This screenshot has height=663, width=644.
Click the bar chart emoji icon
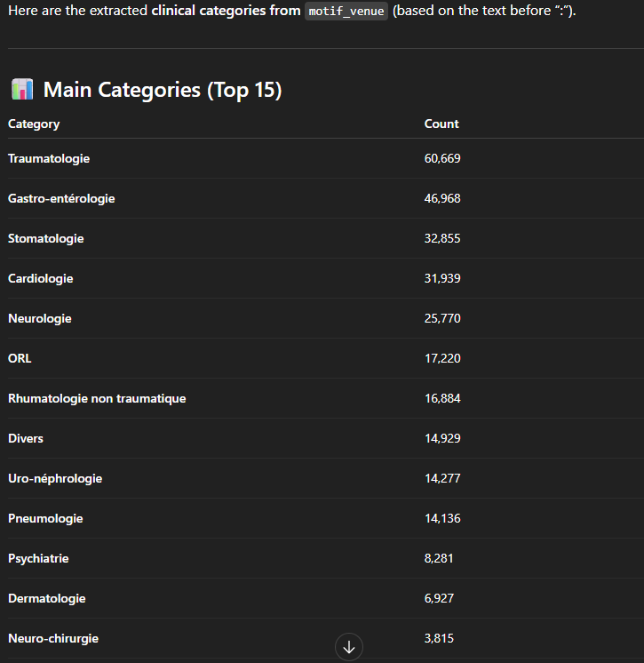pos(22,90)
